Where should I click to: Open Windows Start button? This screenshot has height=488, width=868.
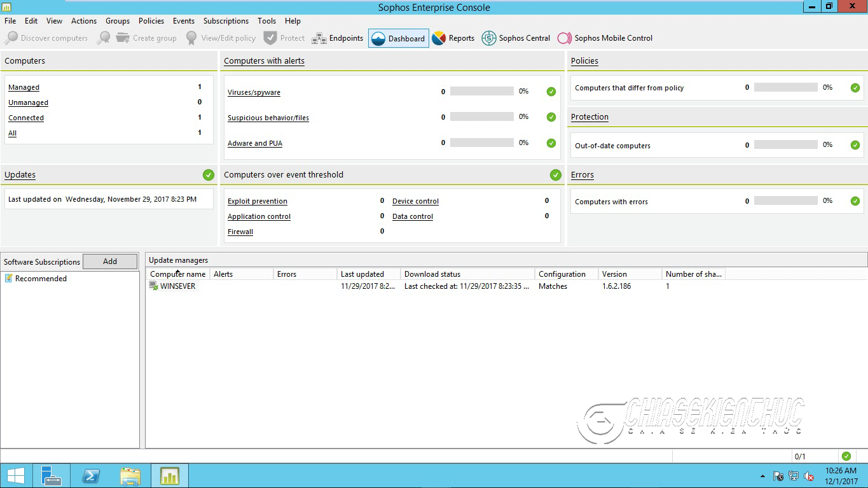[16, 475]
